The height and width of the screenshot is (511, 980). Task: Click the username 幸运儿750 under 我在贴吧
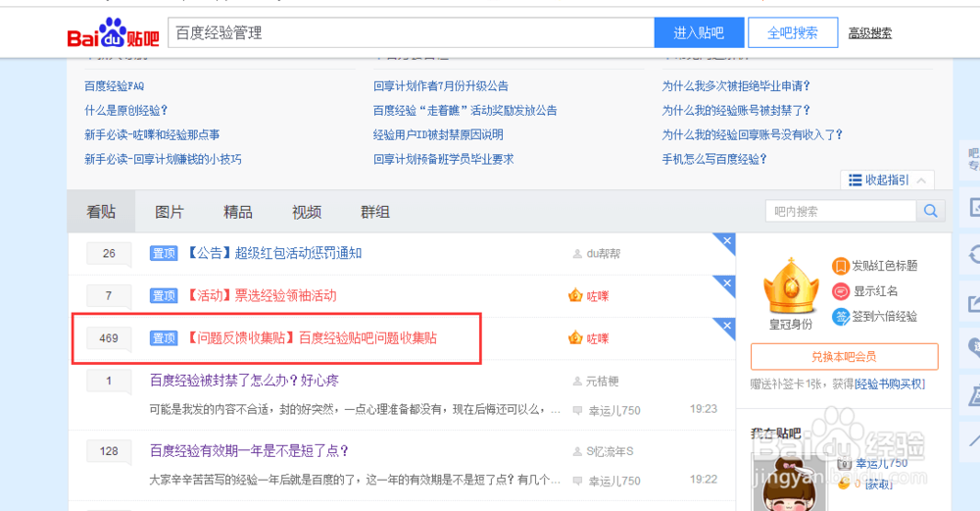tap(882, 464)
